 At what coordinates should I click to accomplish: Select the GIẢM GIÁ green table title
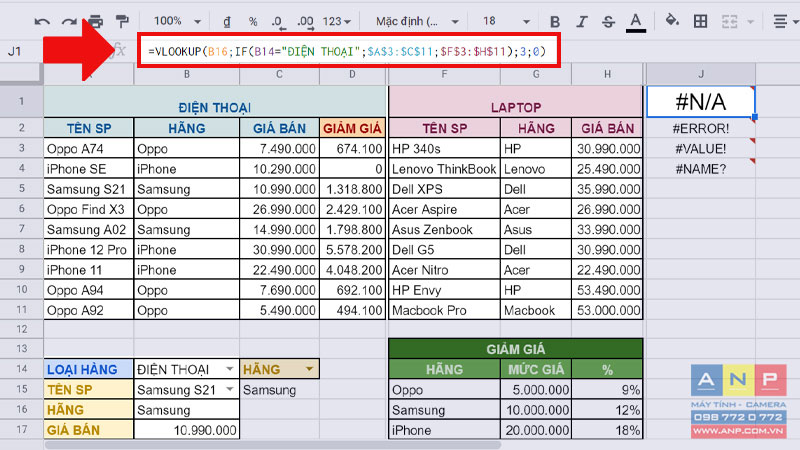point(516,349)
